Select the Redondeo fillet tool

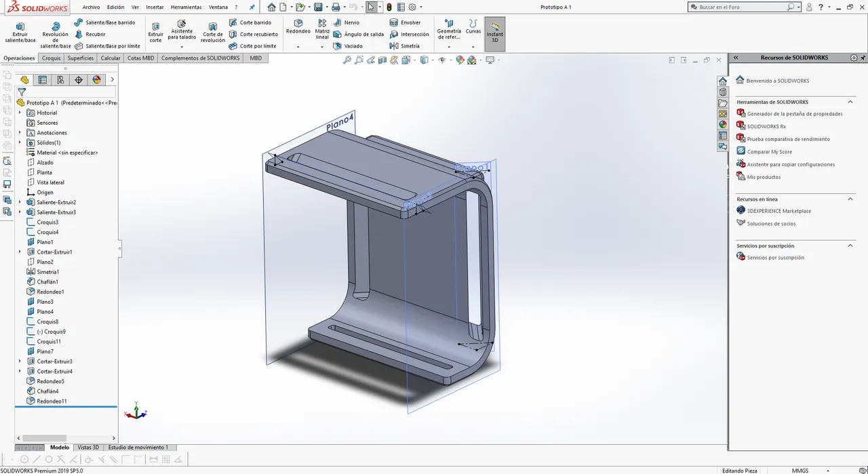pos(298,28)
